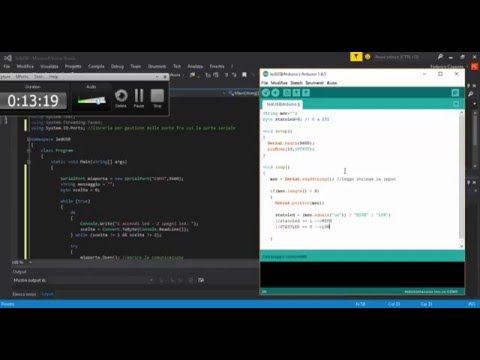Open the Main(string[] args) member dropdown

point(243,93)
